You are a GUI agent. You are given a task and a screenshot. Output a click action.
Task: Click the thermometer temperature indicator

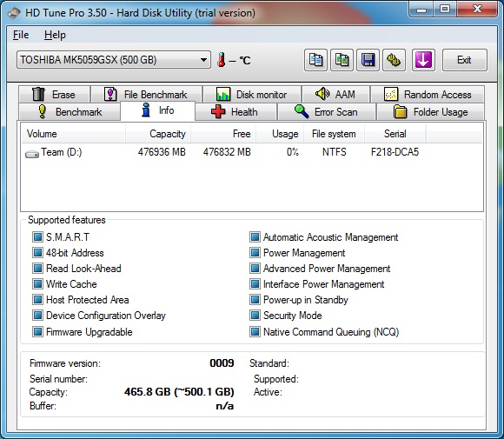click(x=221, y=60)
